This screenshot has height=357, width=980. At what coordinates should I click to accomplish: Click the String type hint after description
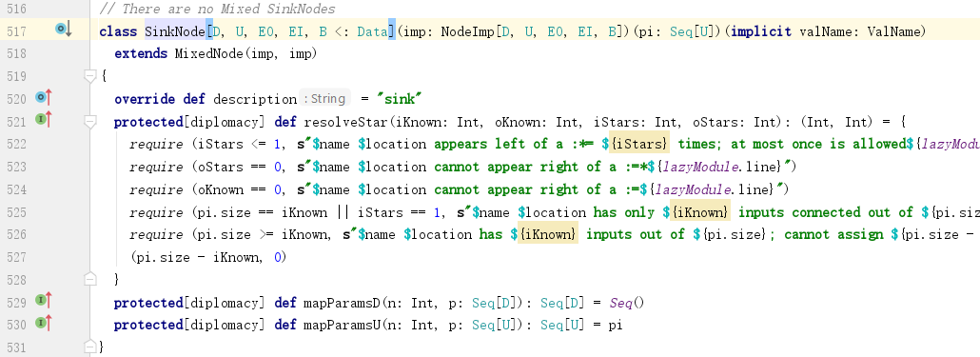[325, 99]
